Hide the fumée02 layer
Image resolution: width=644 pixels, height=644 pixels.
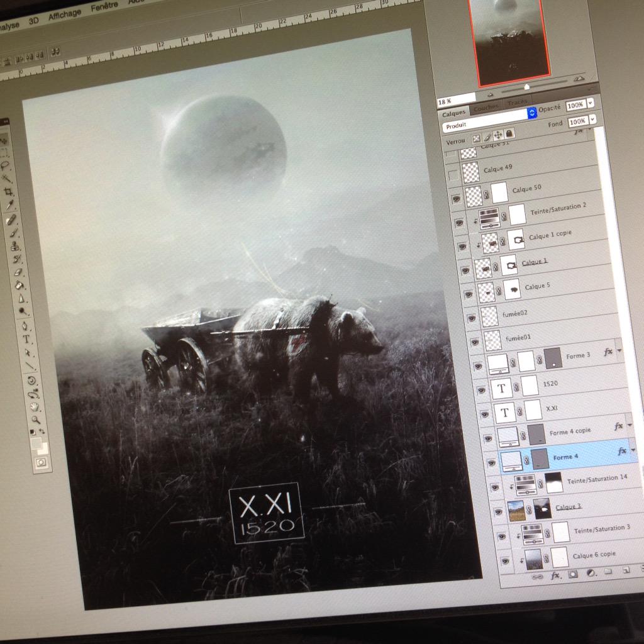pyautogui.click(x=472, y=318)
